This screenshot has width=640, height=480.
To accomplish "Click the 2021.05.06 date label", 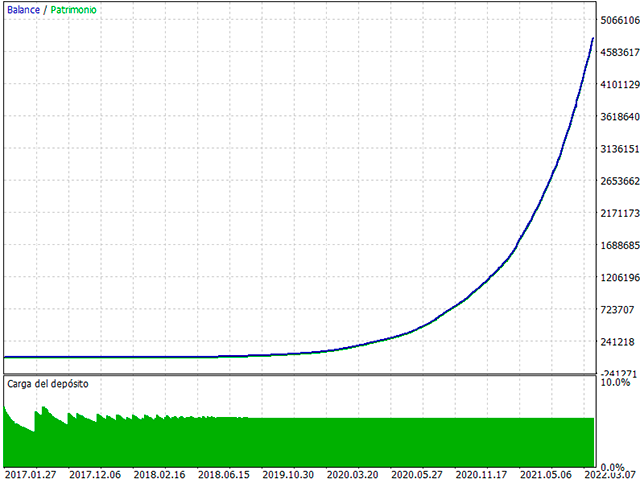I will click(x=546, y=475).
